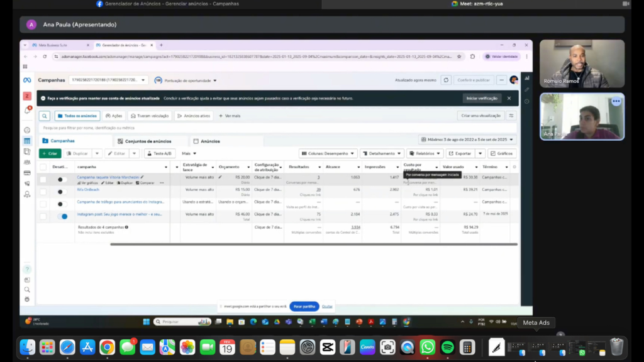
Task: Open the notifications bell in the left sidebar
Action: click(27, 111)
